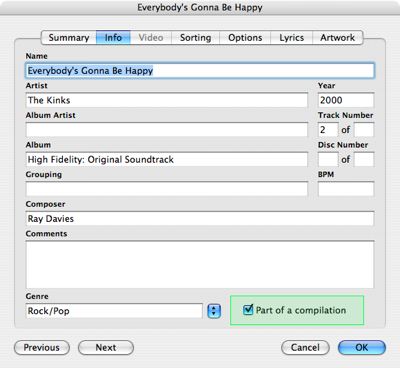Cancel the song info dialog

305,348
